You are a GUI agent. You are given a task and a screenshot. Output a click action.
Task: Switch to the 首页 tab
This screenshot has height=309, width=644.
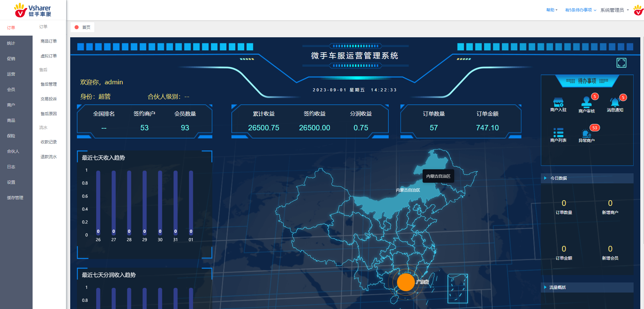coord(83,27)
